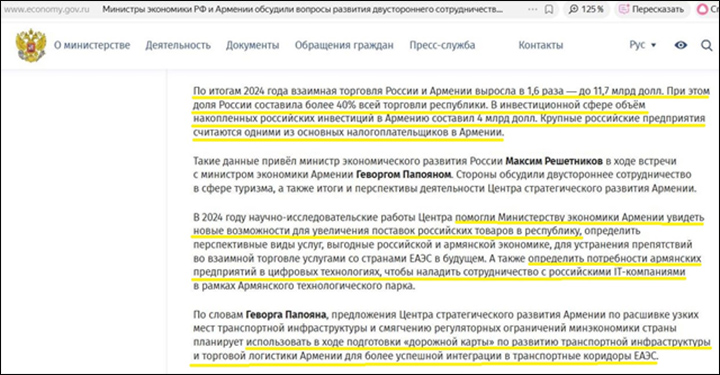Click the www.economy.gov.ru address field

[x=46, y=9]
